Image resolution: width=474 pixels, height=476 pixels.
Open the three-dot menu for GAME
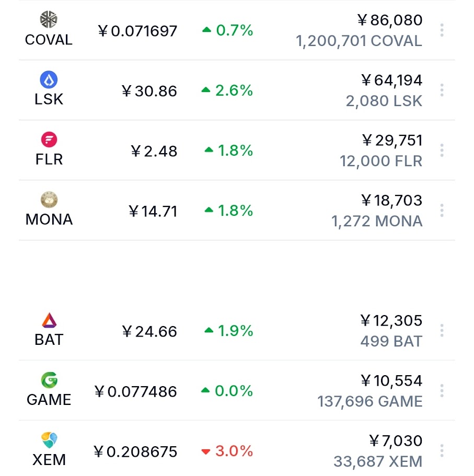[442, 391]
